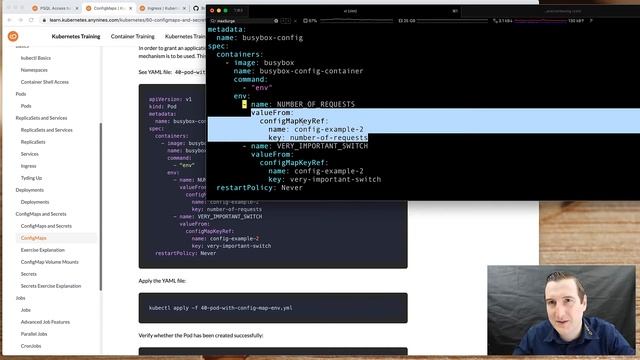Click "key: very-important-switch" in terminal
The width and height of the screenshot is (640, 360).
[x=324, y=180]
